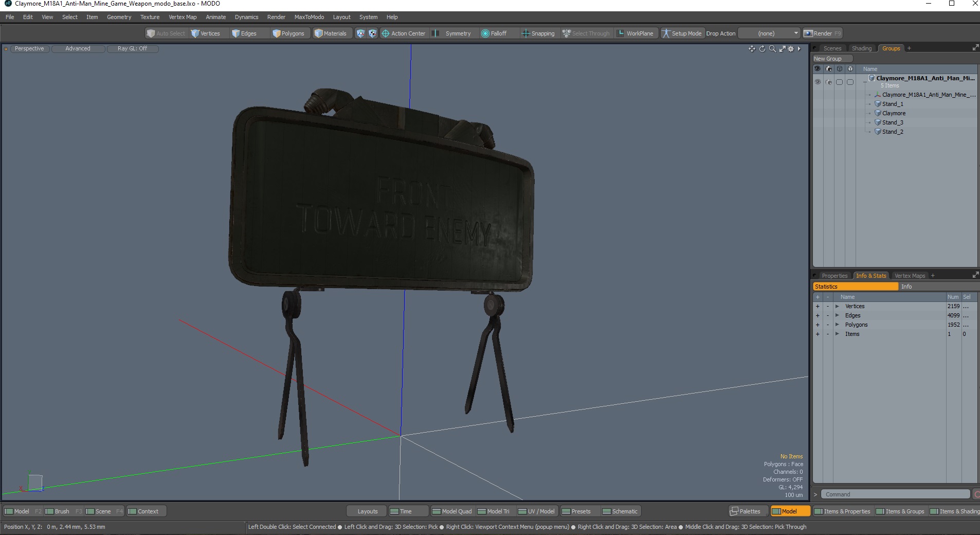This screenshot has width=980, height=535.
Task: Open the Advanced shading style dropdown
Action: click(x=78, y=49)
